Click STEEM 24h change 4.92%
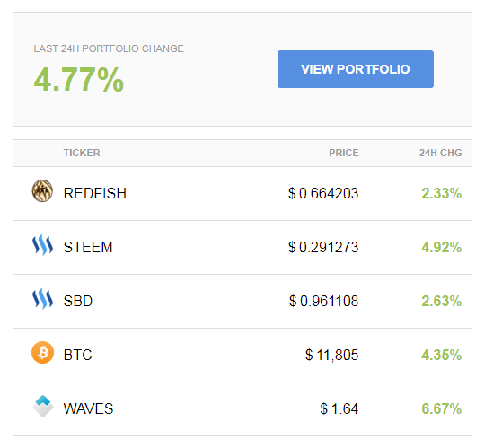Screen dimensions: 485x448 [441, 248]
